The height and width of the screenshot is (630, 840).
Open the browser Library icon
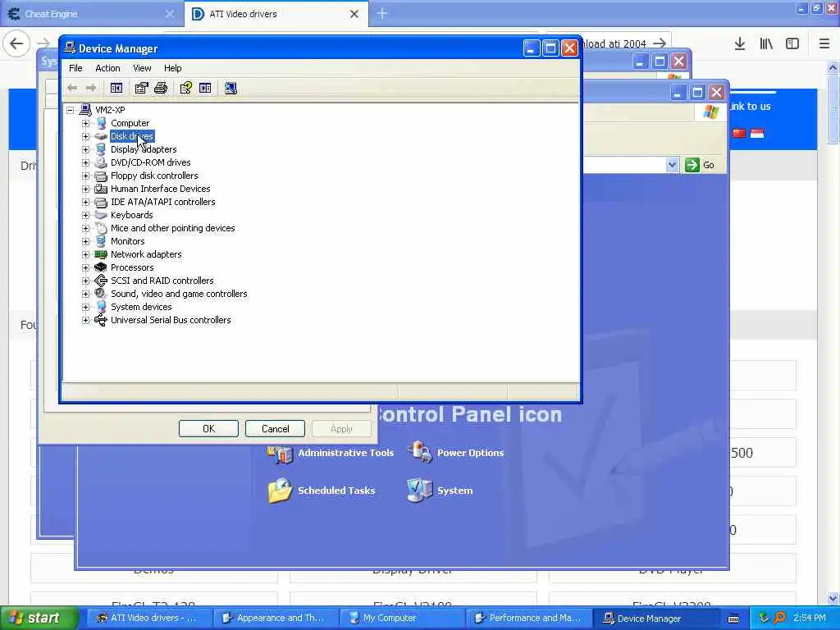coord(766,44)
